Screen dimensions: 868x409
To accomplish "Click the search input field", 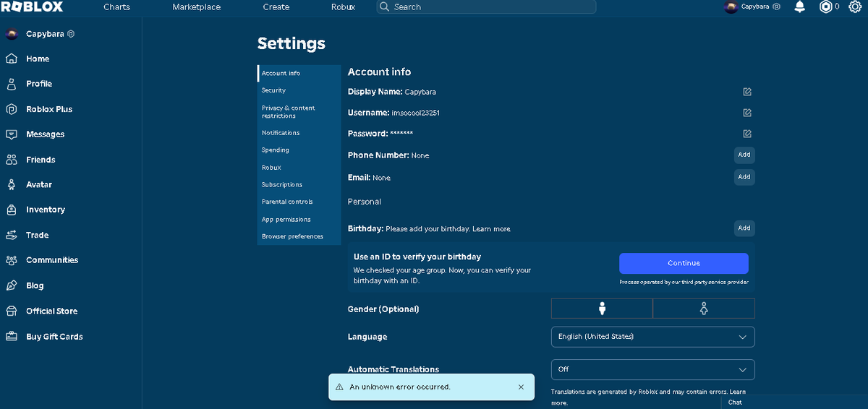I will click(x=486, y=7).
